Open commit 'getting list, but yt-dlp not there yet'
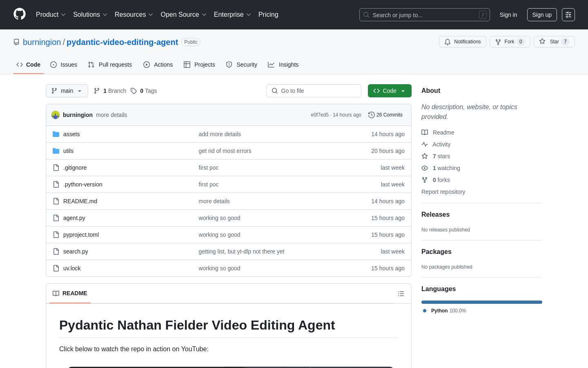The image size is (588, 368). [241, 251]
